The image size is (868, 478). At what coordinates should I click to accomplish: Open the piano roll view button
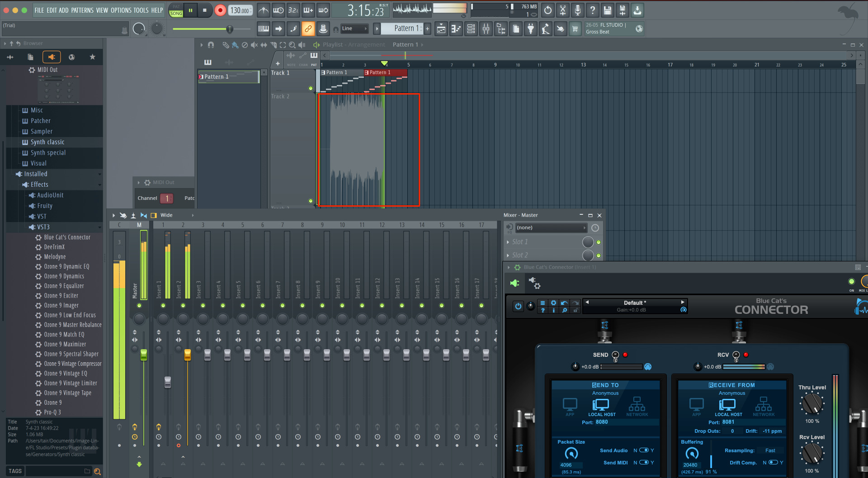click(x=456, y=29)
